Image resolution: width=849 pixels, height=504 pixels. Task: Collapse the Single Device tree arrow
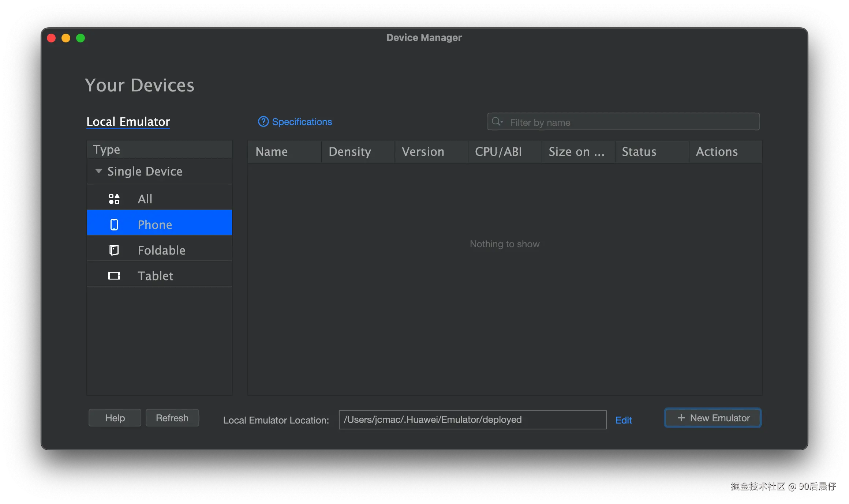[98, 171]
